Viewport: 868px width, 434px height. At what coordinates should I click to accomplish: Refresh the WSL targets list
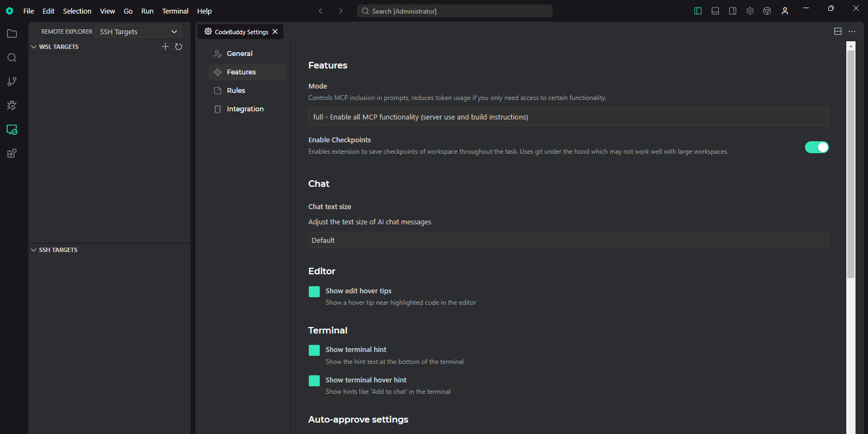pos(179,47)
